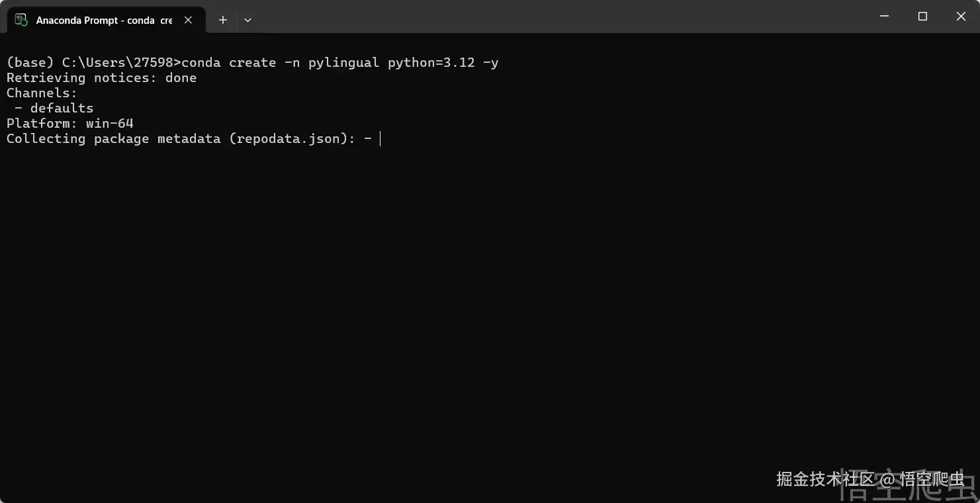The width and height of the screenshot is (980, 503).
Task: Click the Platform: win-64 line
Action: pos(69,124)
